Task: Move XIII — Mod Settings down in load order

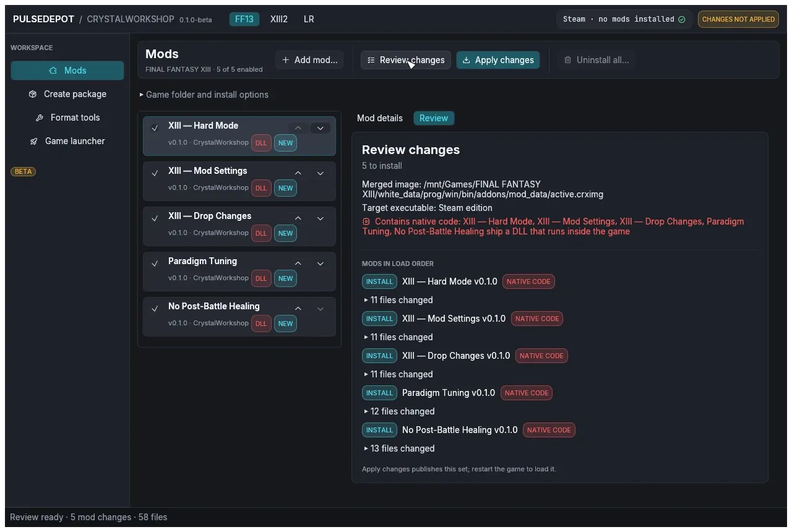Action: point(321,173)
